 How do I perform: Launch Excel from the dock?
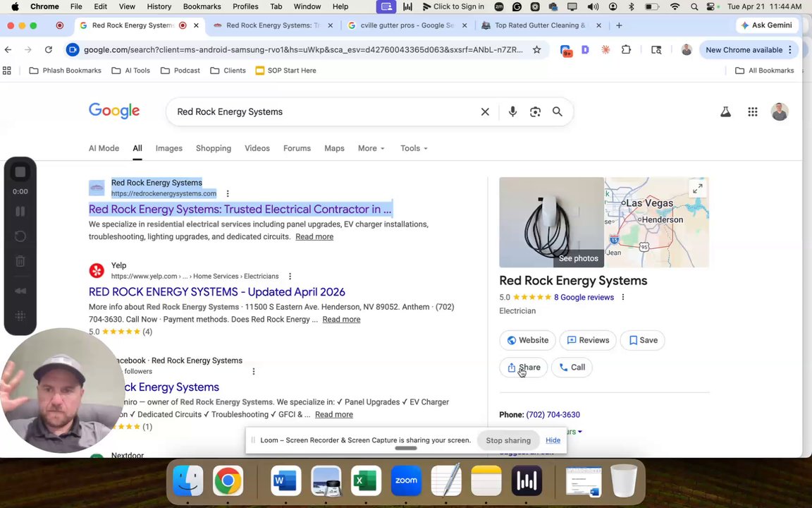tap(366, 480)
